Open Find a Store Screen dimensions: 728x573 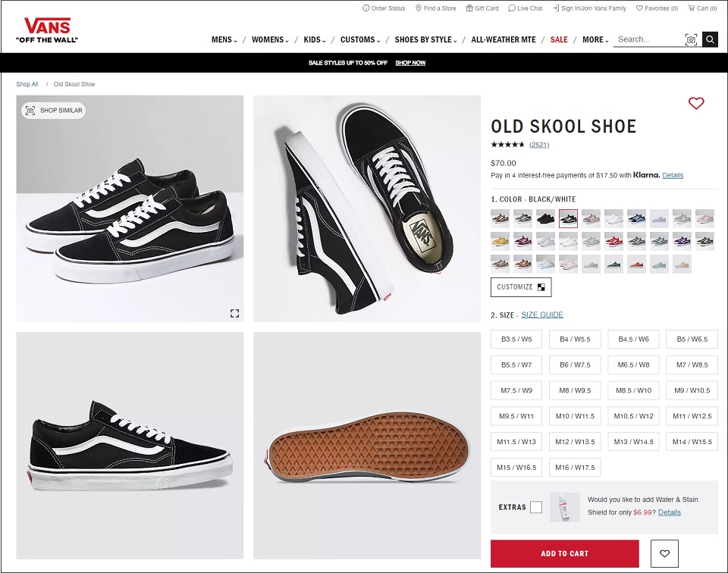click(x=435, y=8)
